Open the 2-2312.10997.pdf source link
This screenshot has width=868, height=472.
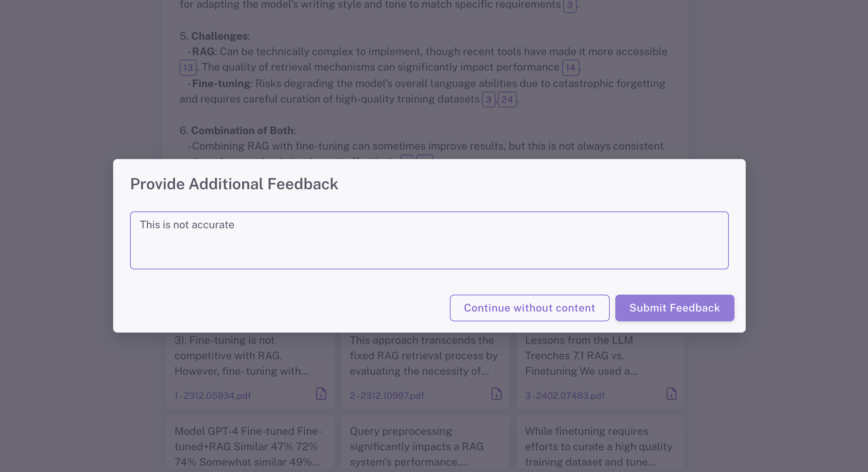(387, 396)
